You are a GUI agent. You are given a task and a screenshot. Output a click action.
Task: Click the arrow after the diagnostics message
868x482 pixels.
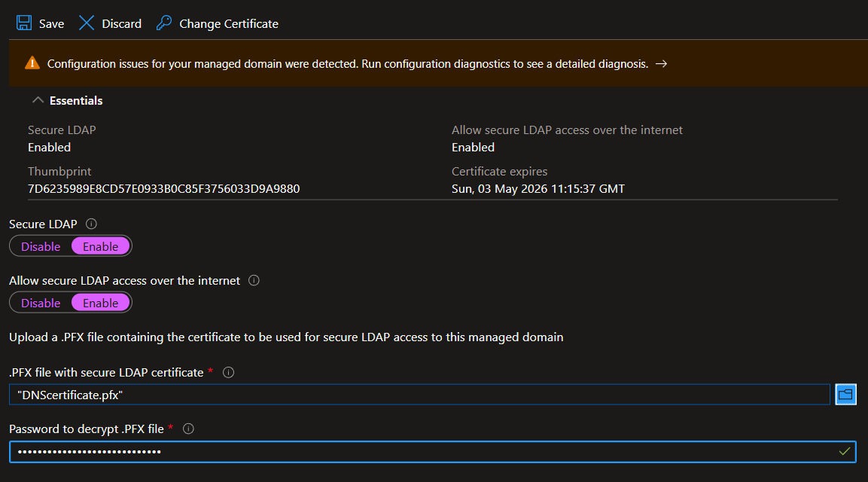tap(661, 64)
